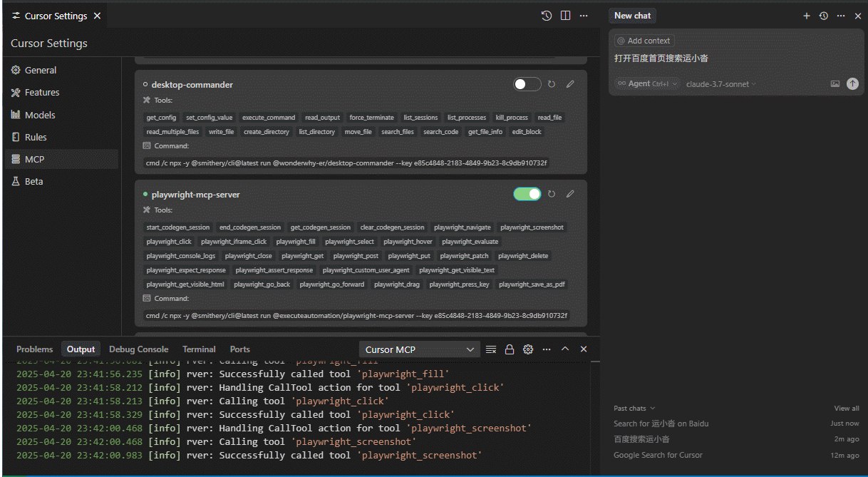Image resolution: width=868 pixels, height=477 pixels.
Task: Send the chat message arrow button
Action: click(852, 84)
